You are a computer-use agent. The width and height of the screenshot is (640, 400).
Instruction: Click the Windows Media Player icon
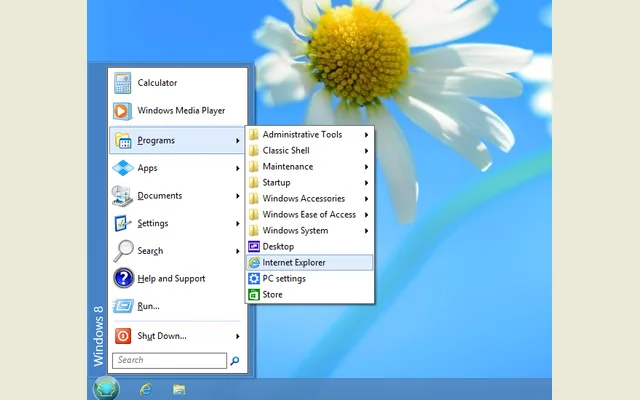pos(122,111)
